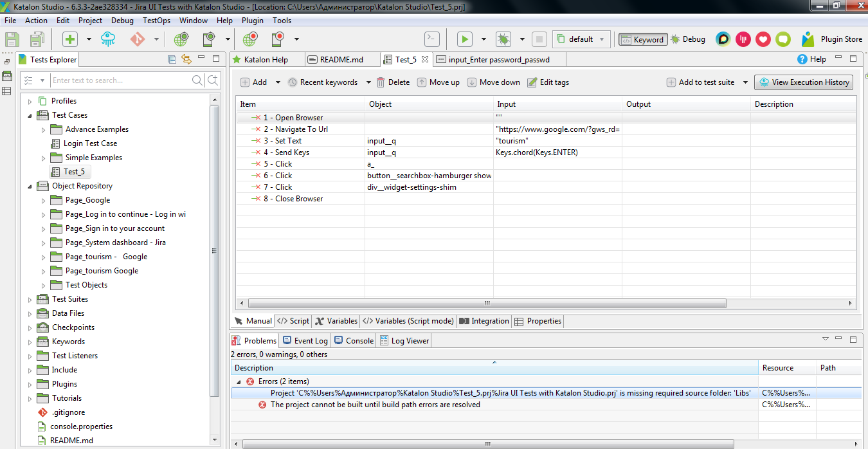Click Add to test suite button
Viewport: 868px width, 449px height.
pos(700,82)
